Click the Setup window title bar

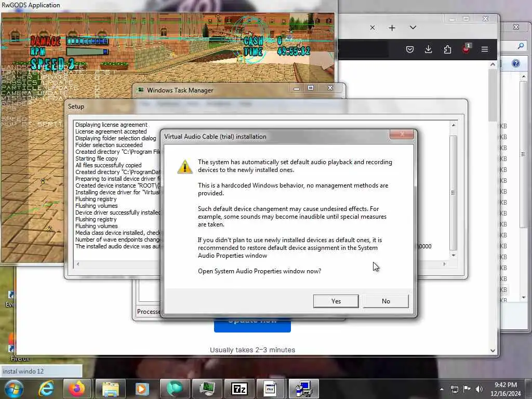(265, 107)
